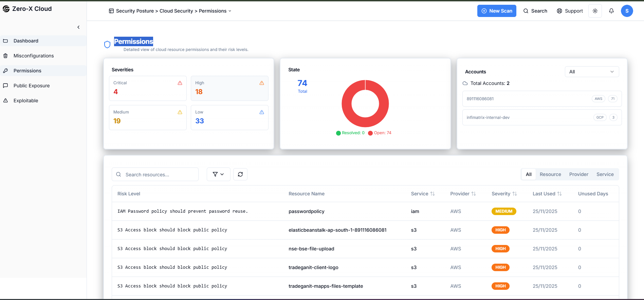Open the nse-bse-file-upload resource
The image size is (644, 300).
(x=311, y=249)
